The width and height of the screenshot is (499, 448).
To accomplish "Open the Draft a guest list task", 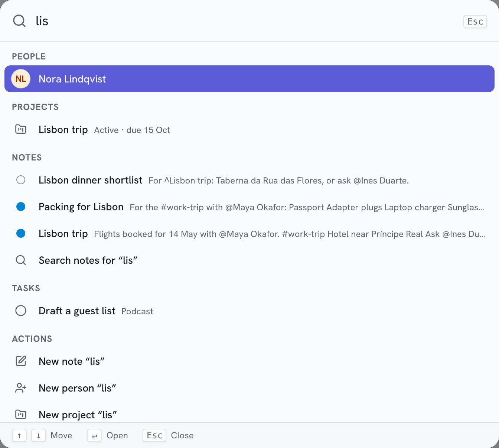I will (x=249, y=311).
